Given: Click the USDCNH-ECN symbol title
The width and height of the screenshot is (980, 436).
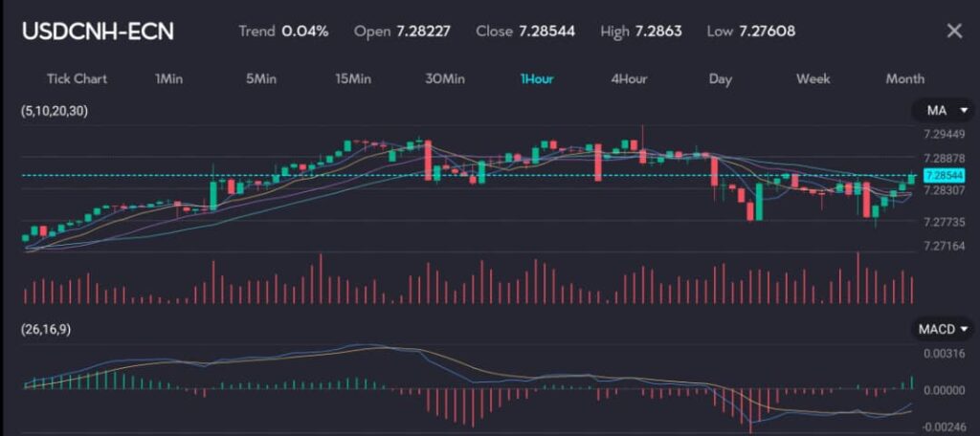Looking at the screenshot, I should tap(98, 32).
